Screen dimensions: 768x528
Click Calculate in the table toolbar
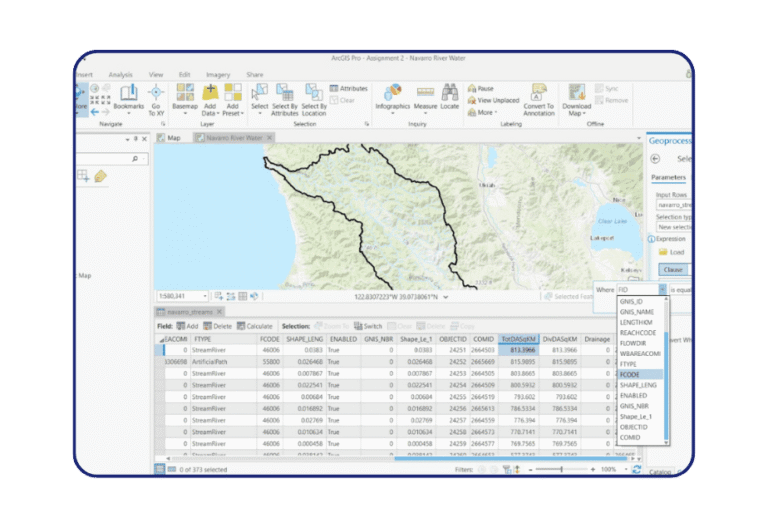(255, 326)
